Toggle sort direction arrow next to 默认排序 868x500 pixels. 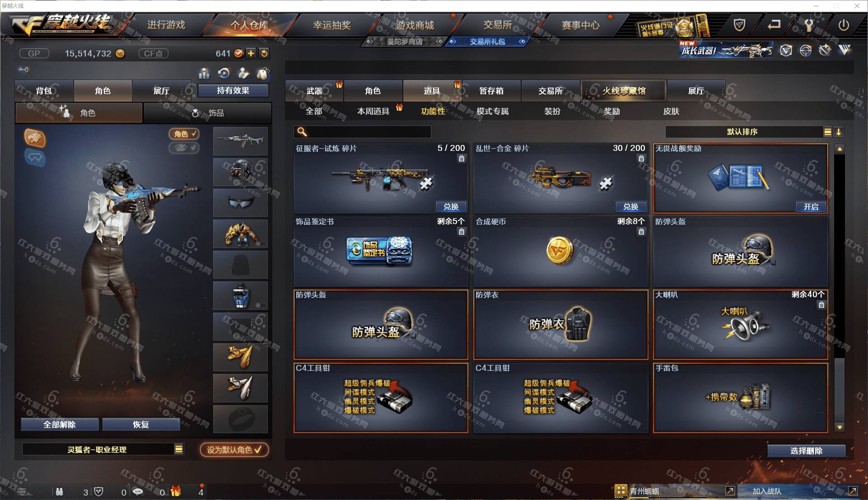(x=839, y=132)
